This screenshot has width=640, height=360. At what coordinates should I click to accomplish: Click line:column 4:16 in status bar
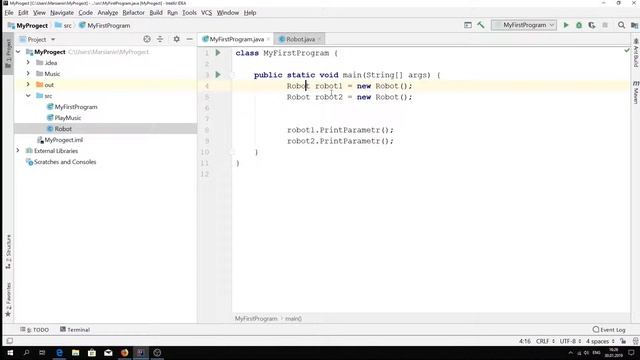click(x=525, y=341)
